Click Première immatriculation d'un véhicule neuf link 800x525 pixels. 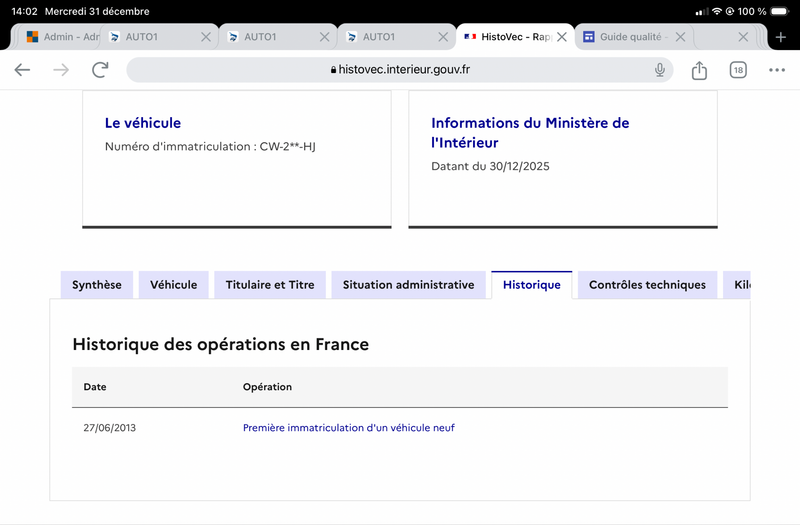(x=349, y=428)
